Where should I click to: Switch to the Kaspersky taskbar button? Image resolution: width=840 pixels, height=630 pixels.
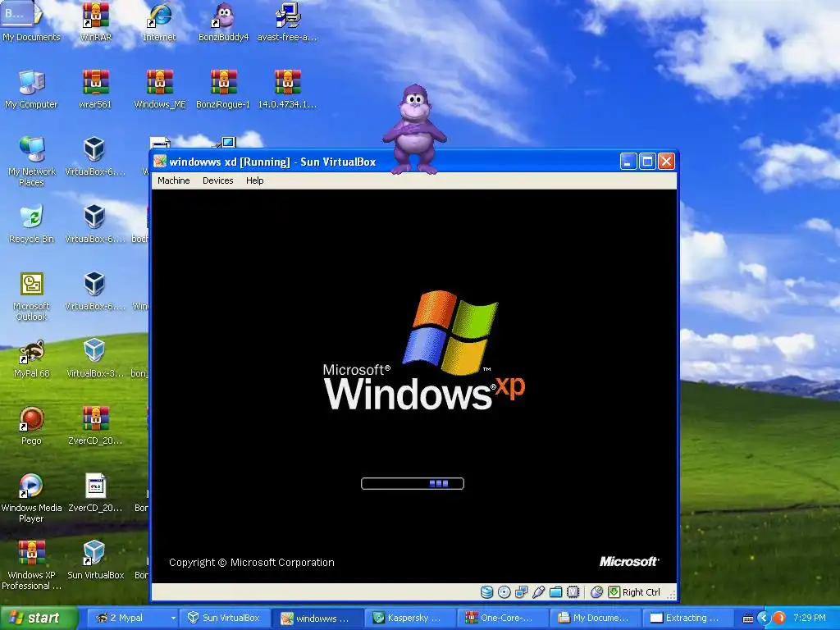click(x=409, y=618)
